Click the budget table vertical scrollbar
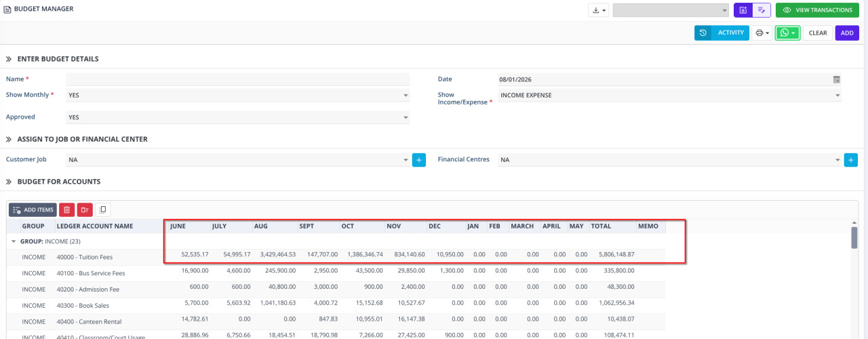This screenshot has height=339, width=868. (x=854, y=238)
